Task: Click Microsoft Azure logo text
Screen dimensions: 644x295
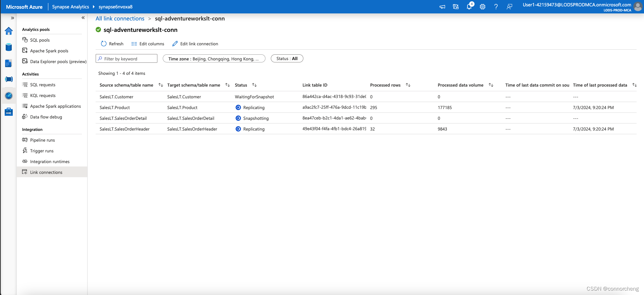Action: (x=24, y=7)
